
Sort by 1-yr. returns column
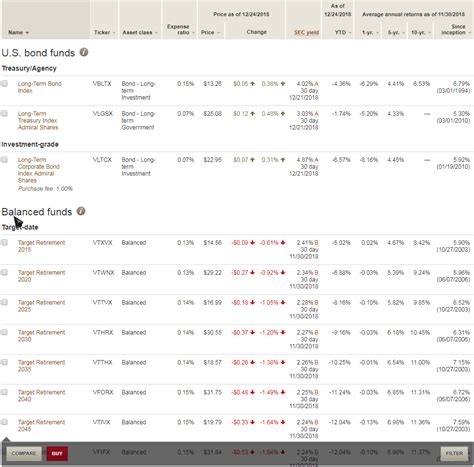point(370,32)
